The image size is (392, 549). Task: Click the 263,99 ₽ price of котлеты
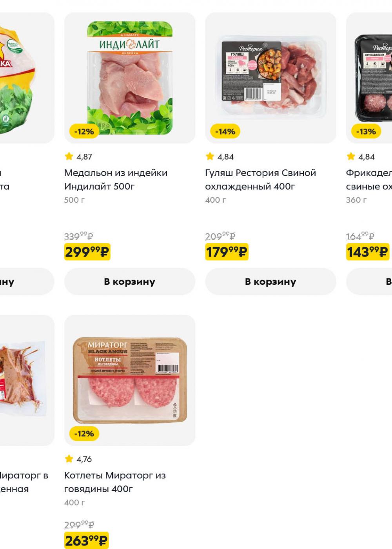(86, 541)
